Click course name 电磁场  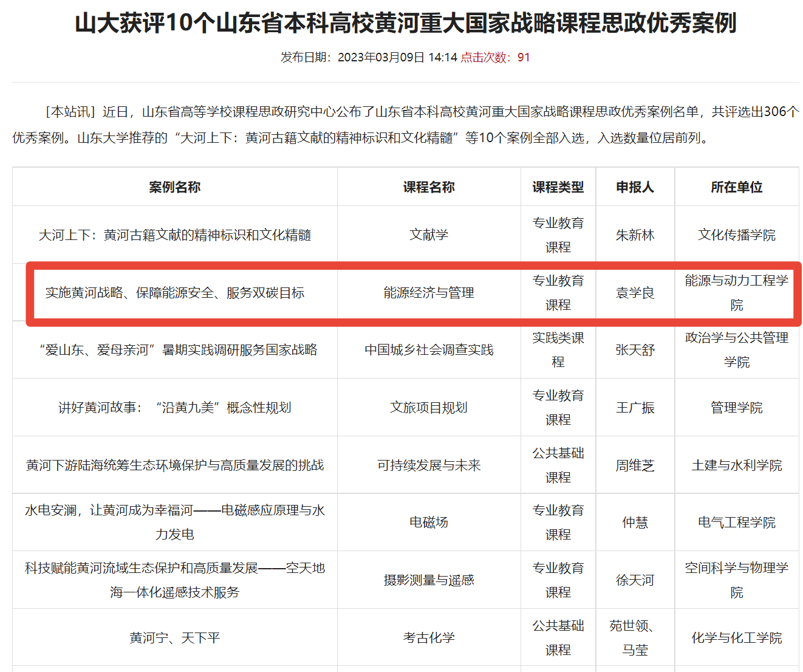[429, 523]
